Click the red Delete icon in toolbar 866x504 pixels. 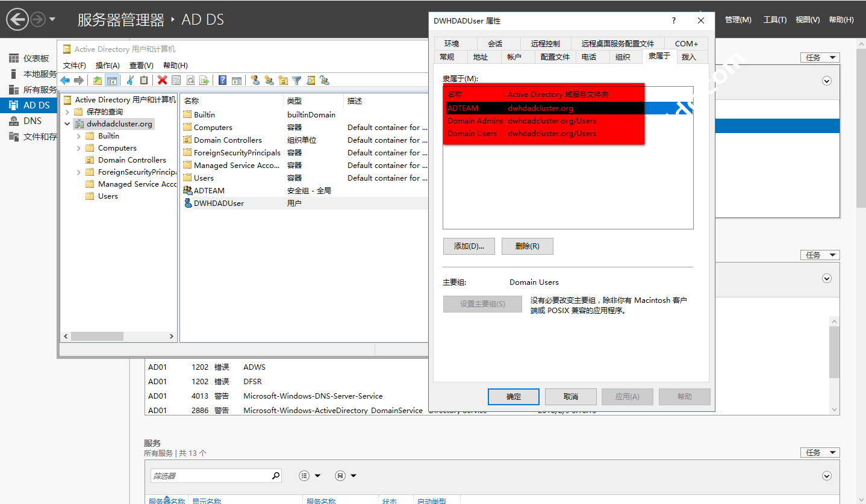click(162, 80)
